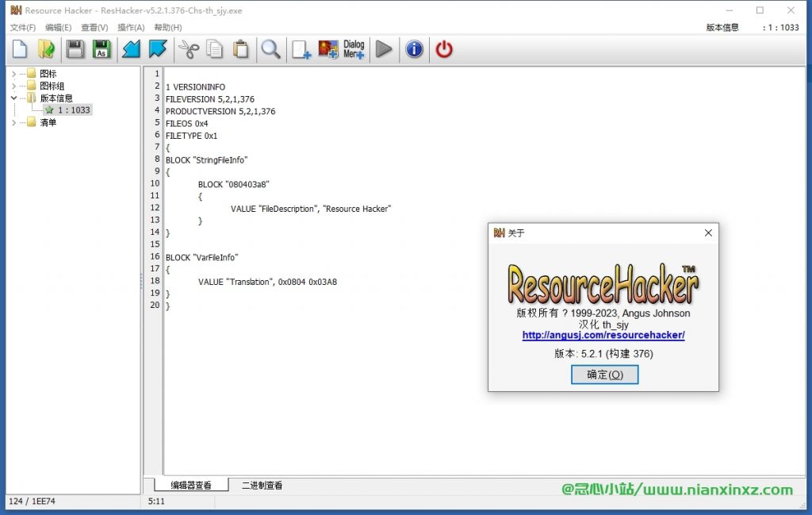Search text with the magnifier icon
The height and width of the screenshot is (515, 812).
[x=270, y=49]
